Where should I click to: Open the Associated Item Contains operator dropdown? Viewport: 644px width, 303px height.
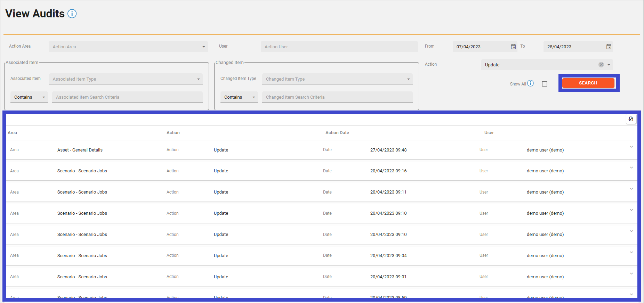(29, 97)
